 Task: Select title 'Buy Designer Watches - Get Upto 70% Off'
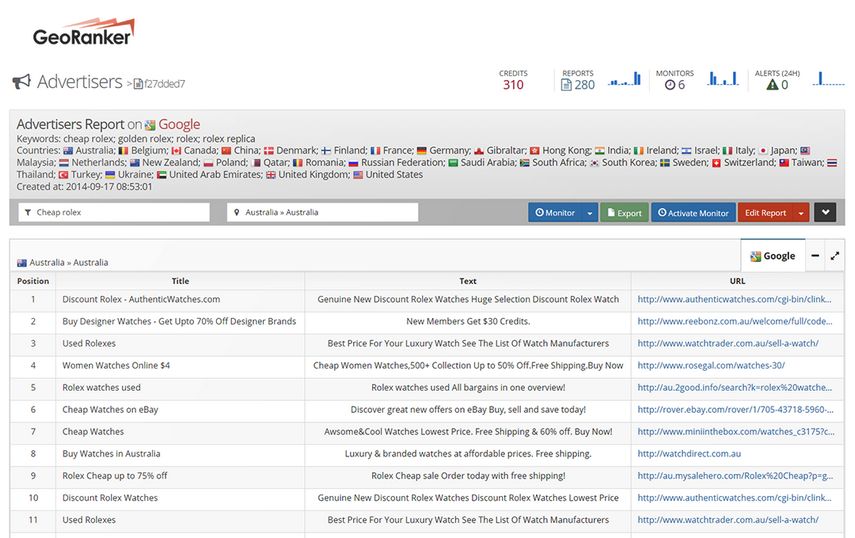tap(179, 322)
